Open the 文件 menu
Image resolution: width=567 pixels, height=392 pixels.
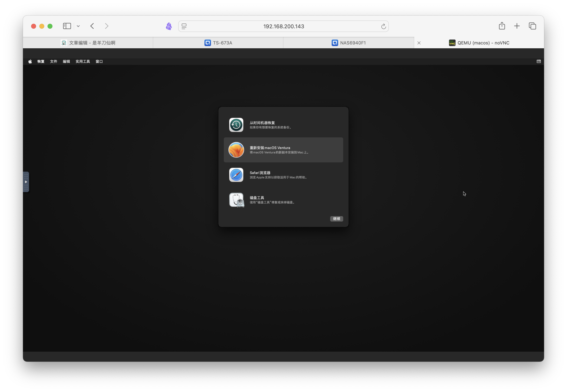[x=53, y=61]
